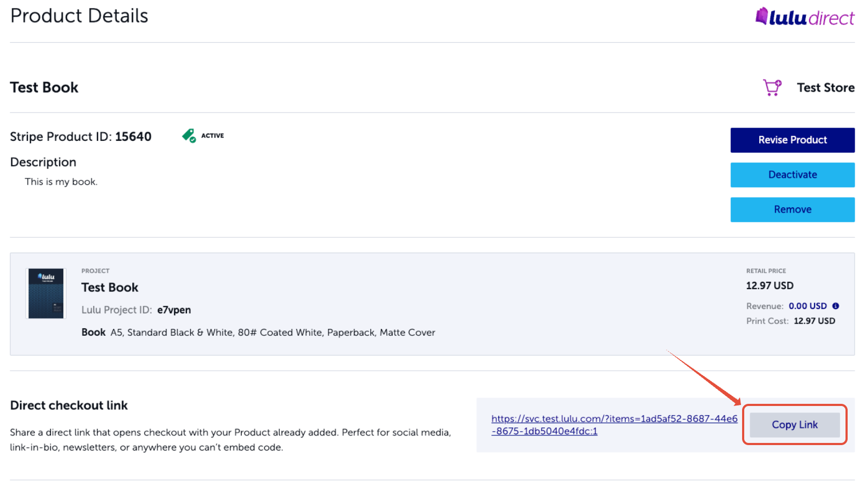Click the Lulu Direct logo
This screenshot has width=868, height=489.
(805, 17)
